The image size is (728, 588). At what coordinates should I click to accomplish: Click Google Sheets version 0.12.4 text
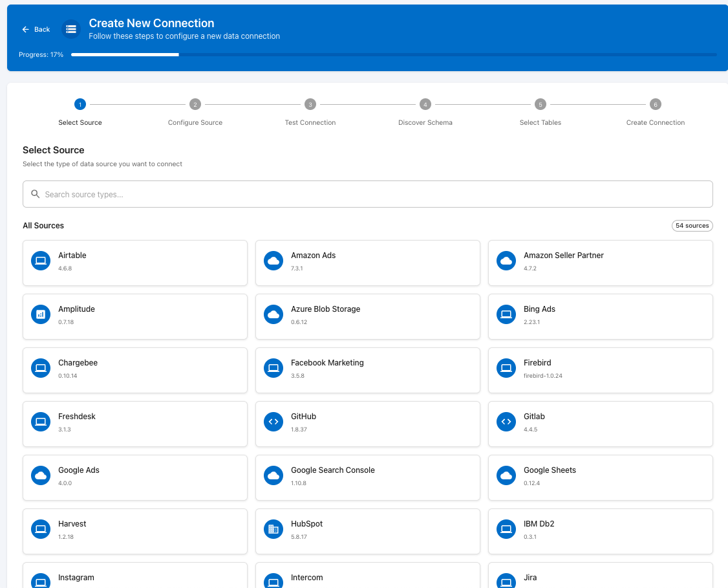click(531, 483)
